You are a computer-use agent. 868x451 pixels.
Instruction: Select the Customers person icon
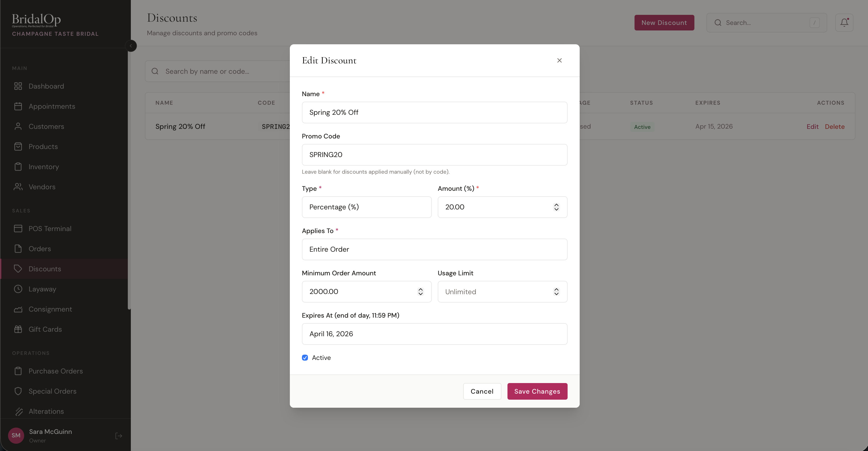[19, 126]
